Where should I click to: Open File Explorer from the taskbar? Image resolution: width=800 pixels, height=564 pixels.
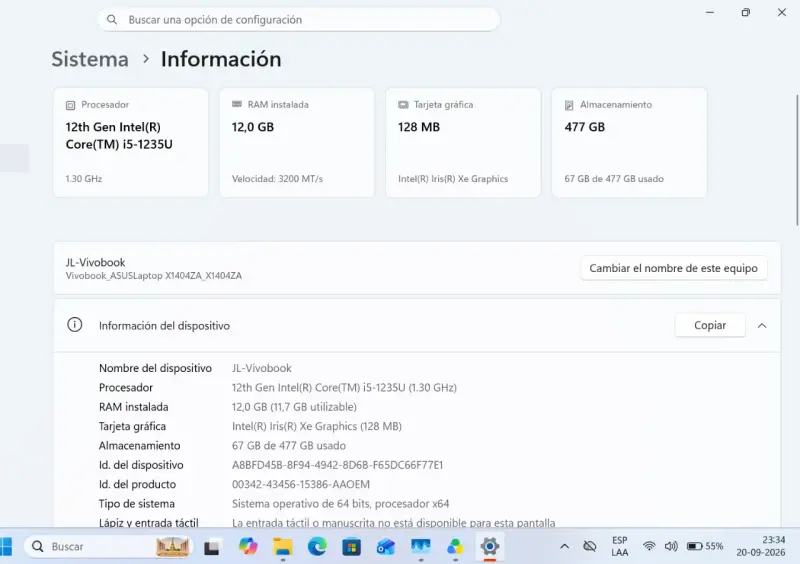(283, 547)
